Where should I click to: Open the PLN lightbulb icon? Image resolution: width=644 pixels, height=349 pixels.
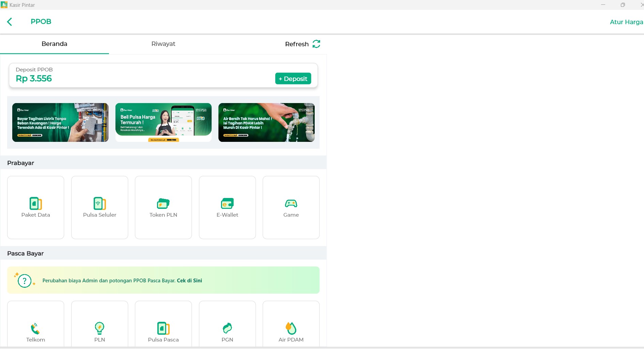point(100,328)
